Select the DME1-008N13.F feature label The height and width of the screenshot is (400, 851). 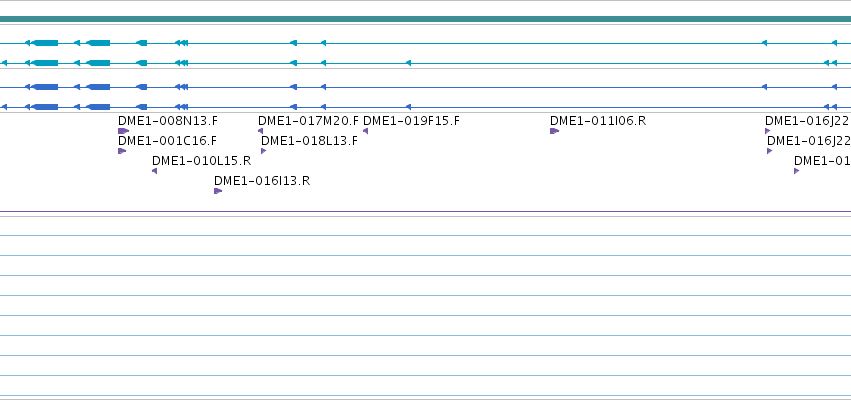167,121
